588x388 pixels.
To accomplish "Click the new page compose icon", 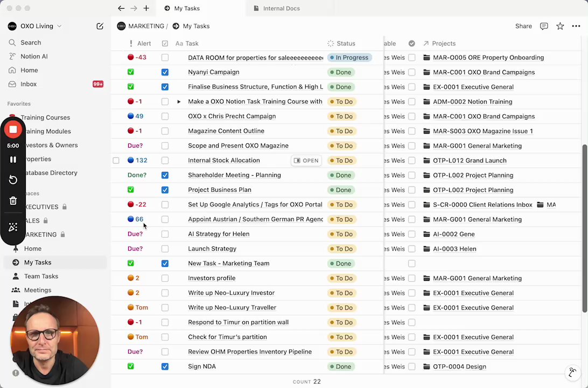I will (x=100, y=26).
